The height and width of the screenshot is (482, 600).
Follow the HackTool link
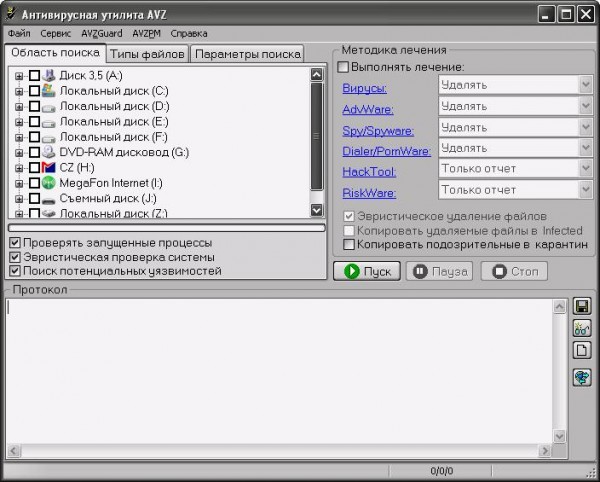369,172
